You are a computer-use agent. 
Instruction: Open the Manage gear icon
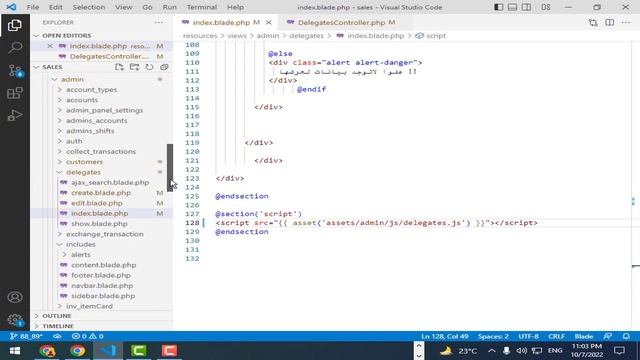15,320
